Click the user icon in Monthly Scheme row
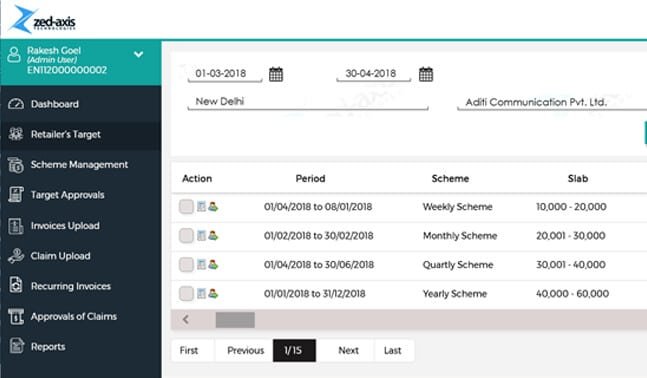Image resolution: width=647 pixels, height=378 pixels. pos(213,236)
